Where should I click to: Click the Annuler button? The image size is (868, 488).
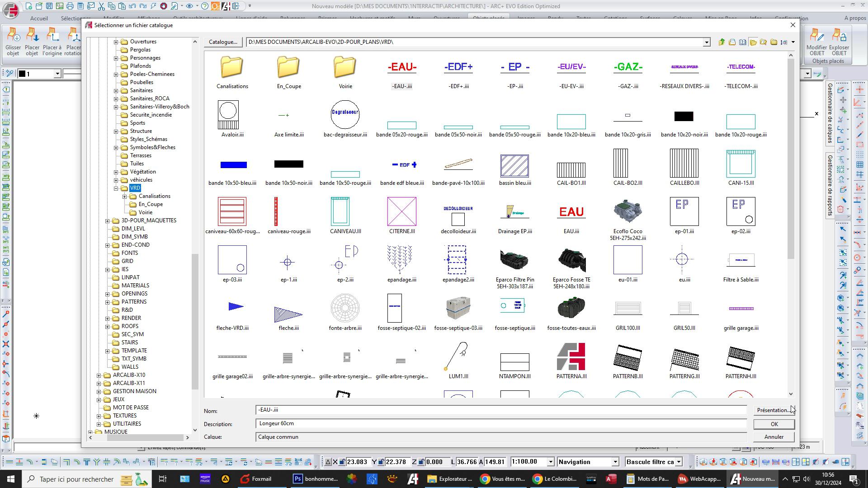(x=774, y=437)
